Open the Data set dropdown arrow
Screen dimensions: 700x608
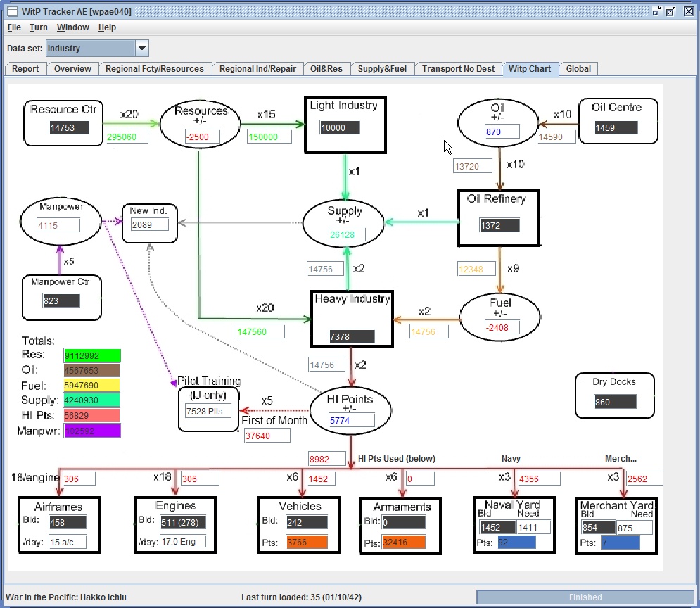142,49
